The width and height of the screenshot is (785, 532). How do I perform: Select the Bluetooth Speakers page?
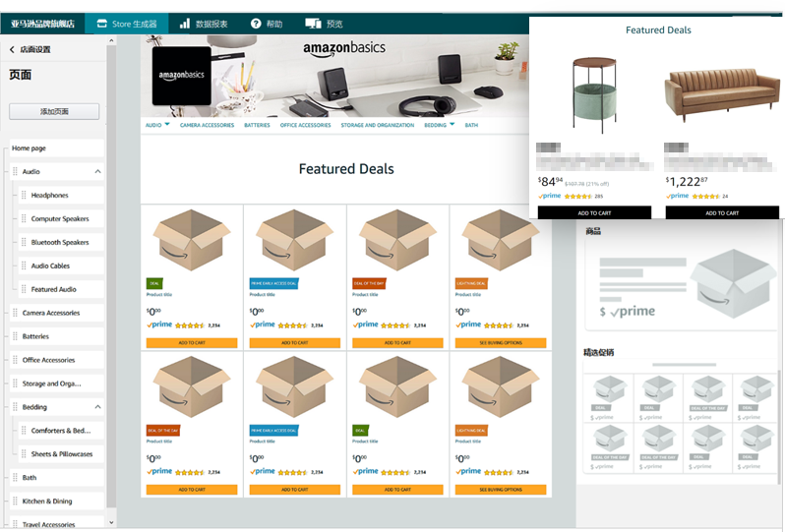(61, 242)
